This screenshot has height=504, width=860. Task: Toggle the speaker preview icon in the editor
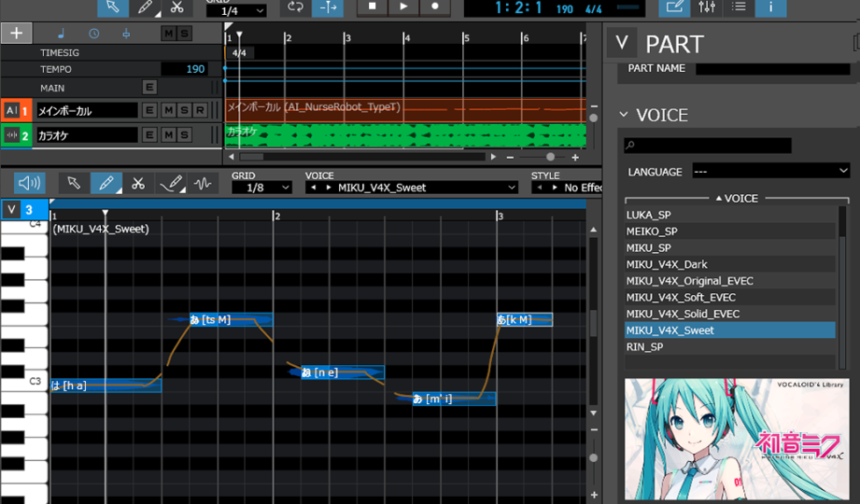tap(29, 183)
